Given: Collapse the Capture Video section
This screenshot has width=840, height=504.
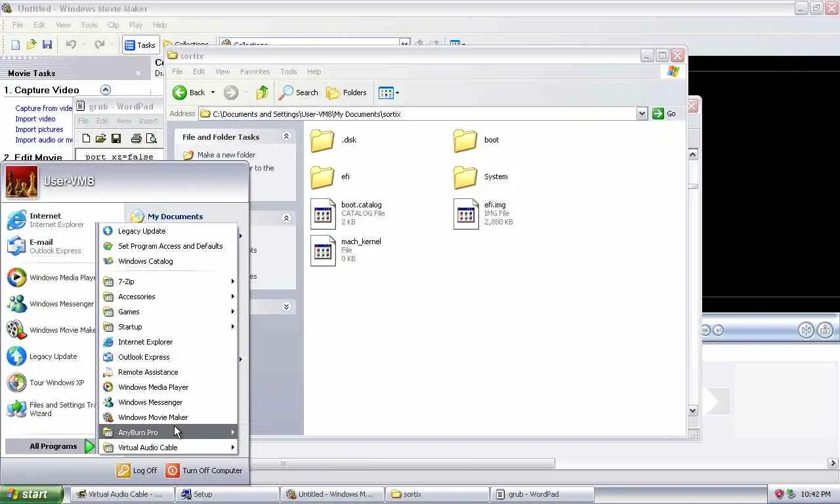Looking at the screenshot, I should (105, 90).
